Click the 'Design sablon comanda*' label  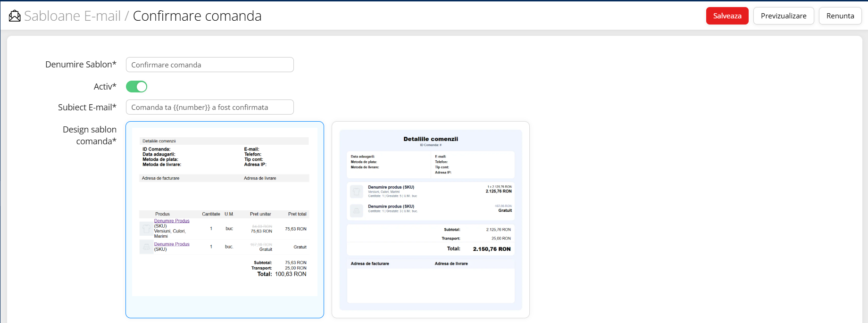[x=90, y=135]
